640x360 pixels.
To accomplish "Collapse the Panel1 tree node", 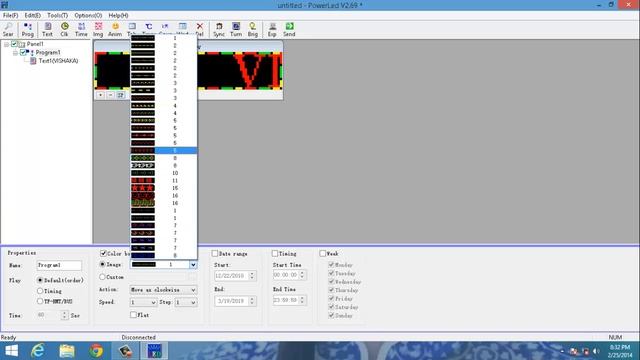I will (7, 44).
